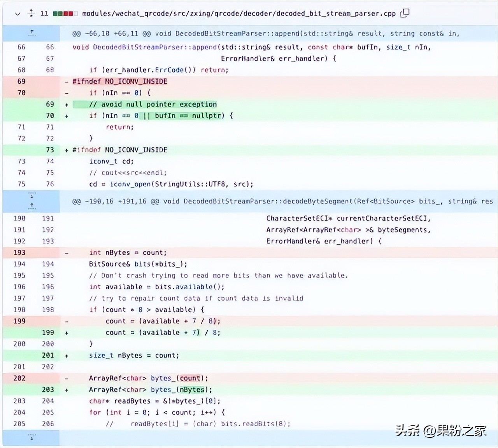
Task: Click new line number 206
Action: 48,424
